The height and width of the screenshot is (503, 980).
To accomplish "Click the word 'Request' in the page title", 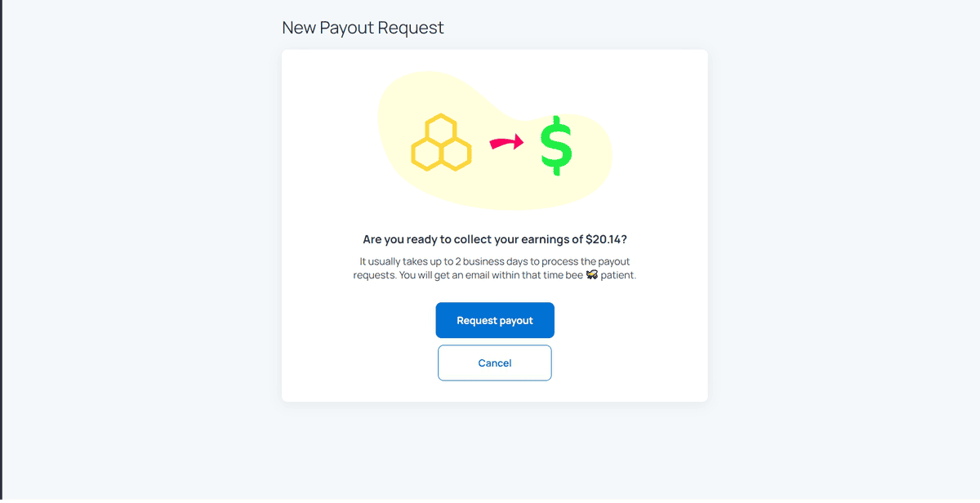I will coord(413,28).
